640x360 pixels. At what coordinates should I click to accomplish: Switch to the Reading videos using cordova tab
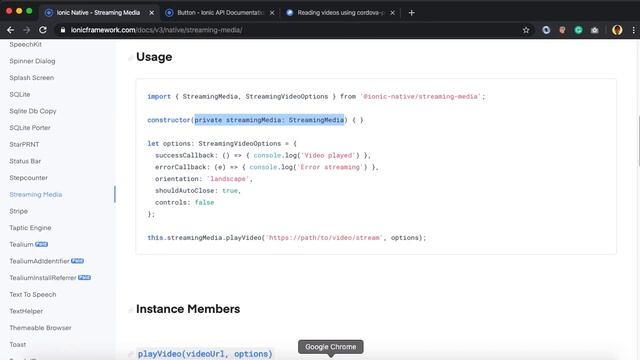[x=341, y=13]
